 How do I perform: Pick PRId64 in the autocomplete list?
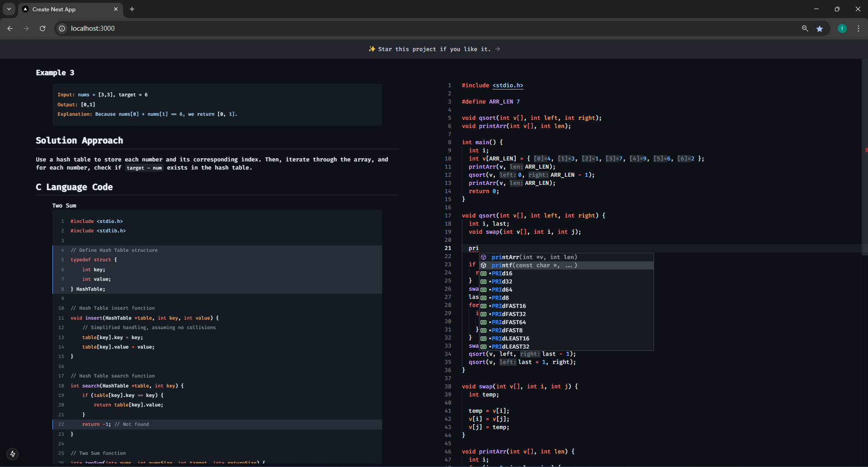point(502,290)
